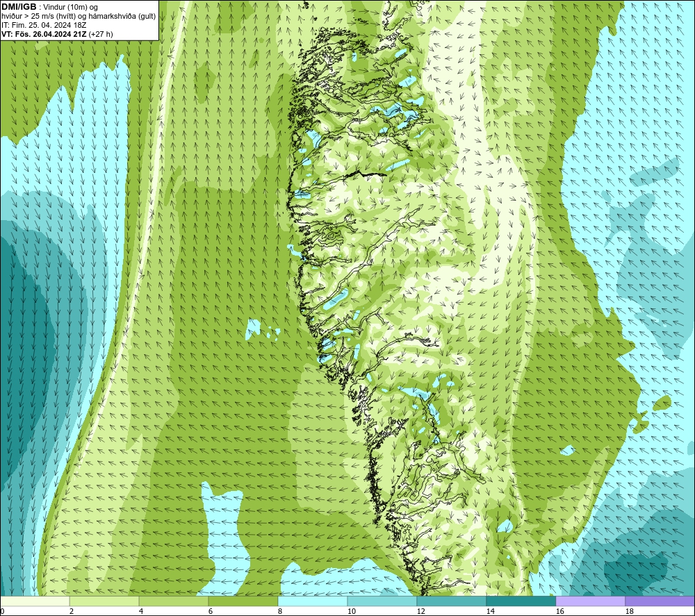Click the scale label 12
The image size is (695, 616).
pos(421,612)
